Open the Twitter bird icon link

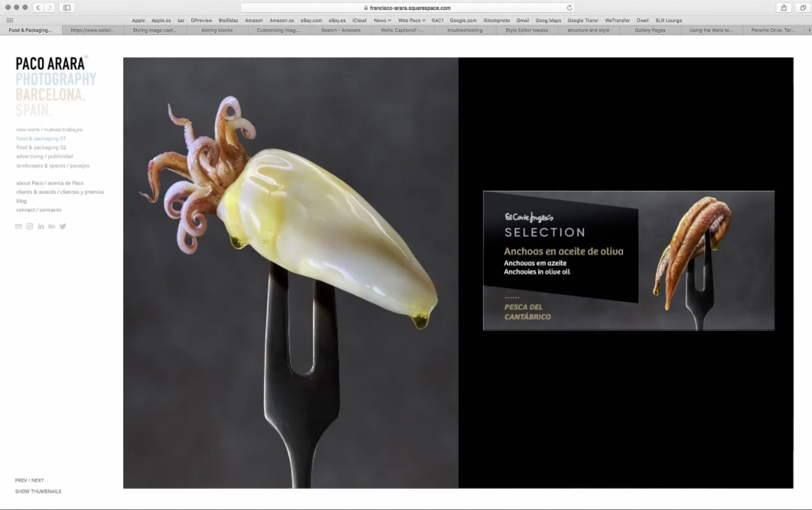coord(63,226)
